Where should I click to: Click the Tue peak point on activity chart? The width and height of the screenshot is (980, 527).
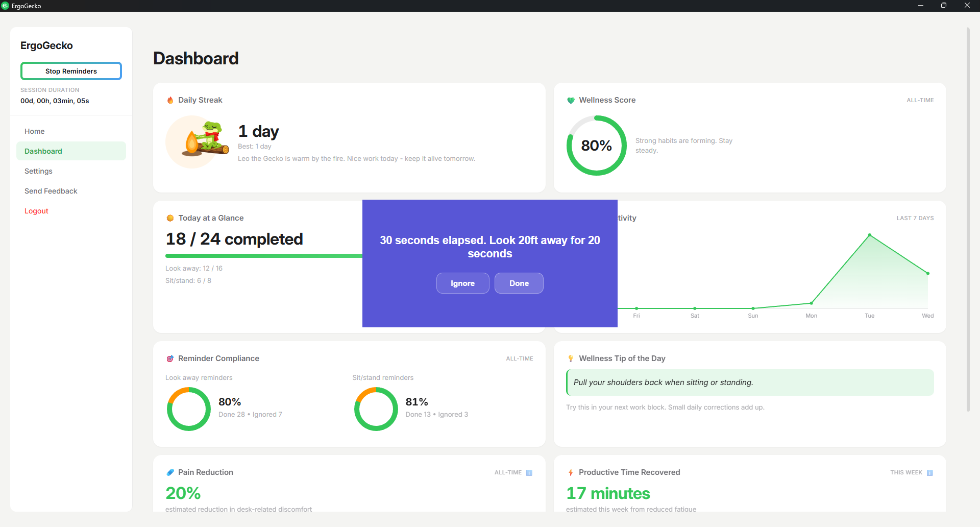tap(869, 235)
